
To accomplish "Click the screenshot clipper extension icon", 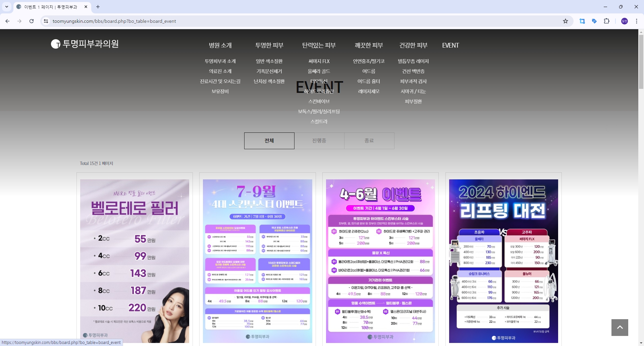I will click(x=582, y=21).
